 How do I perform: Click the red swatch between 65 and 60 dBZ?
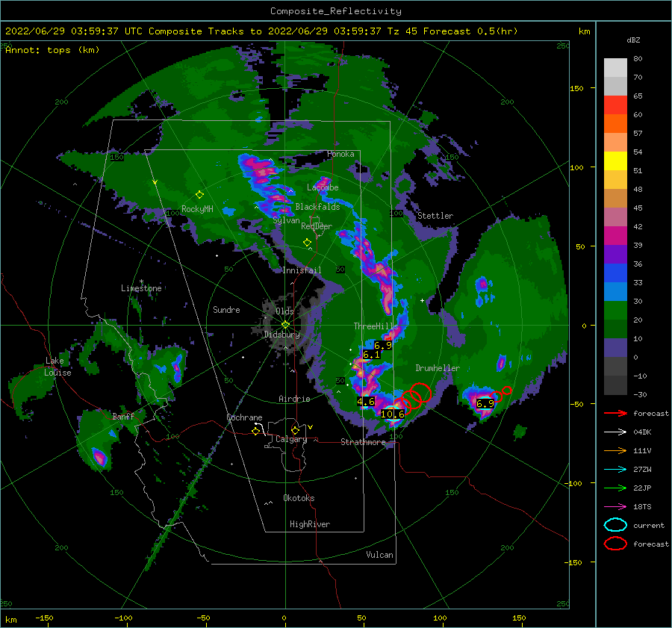click(615, 105)
